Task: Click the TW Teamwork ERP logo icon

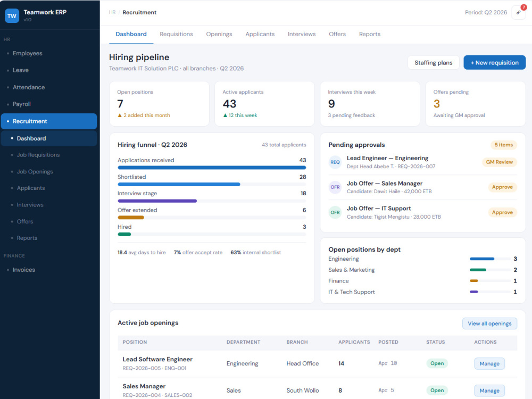Action: click(x=12, y=15)
